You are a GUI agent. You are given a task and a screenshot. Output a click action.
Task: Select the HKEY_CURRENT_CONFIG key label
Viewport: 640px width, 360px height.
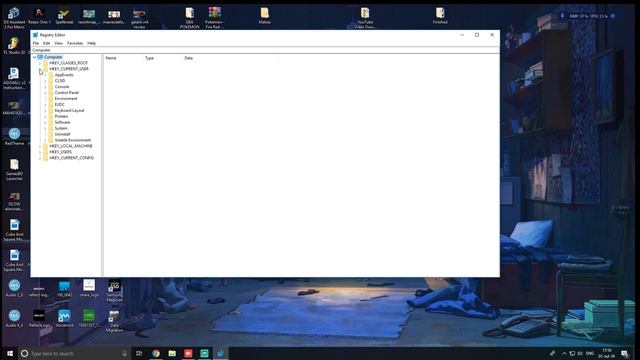point(71,158)
